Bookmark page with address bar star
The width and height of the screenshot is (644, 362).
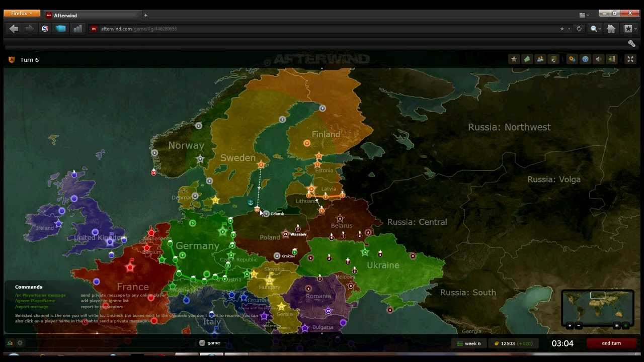[x=562, y=29]
